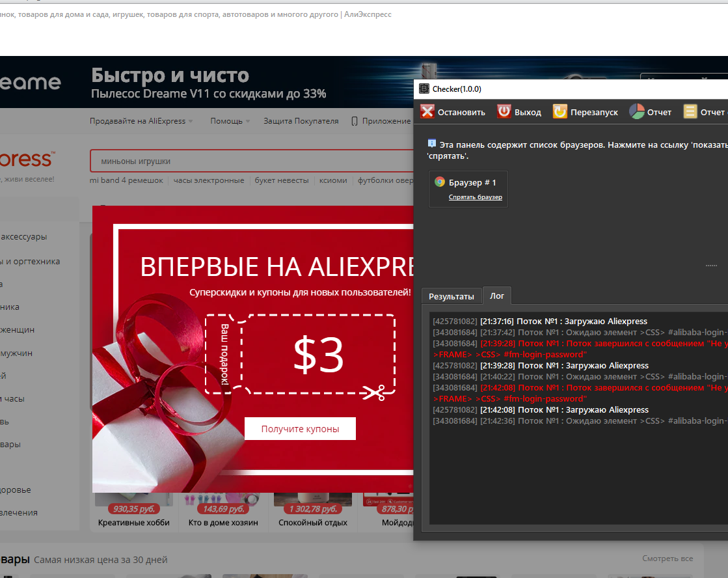
Task: Click the 21:42:36 Ожидаю элемент log line
Action: (x=580, y=421)
